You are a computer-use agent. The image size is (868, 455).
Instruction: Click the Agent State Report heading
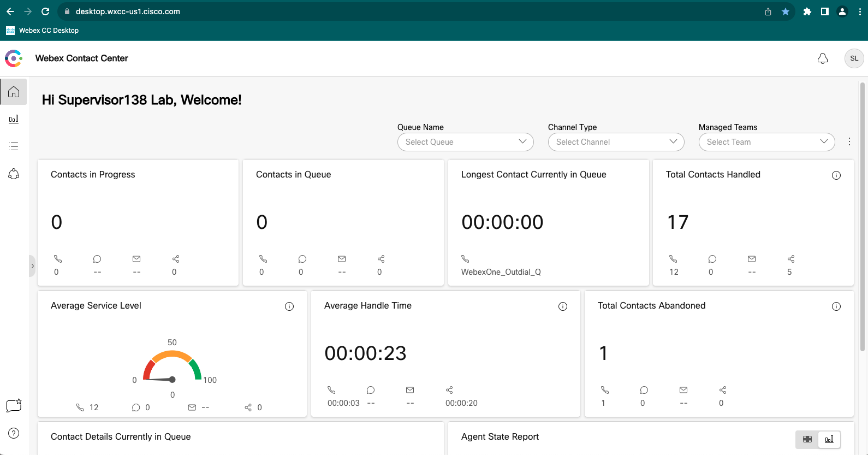pyautogui.click(x=500, y=436)
